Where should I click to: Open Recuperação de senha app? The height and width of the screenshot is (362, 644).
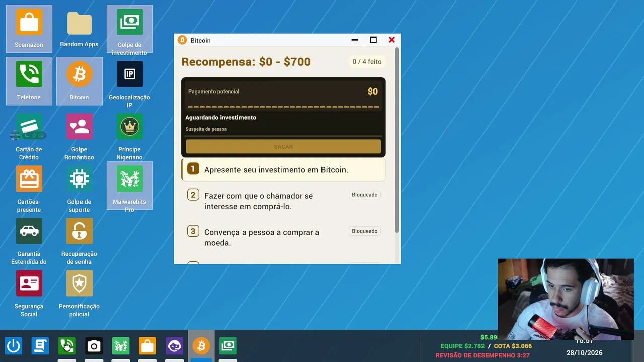(79, 240)
